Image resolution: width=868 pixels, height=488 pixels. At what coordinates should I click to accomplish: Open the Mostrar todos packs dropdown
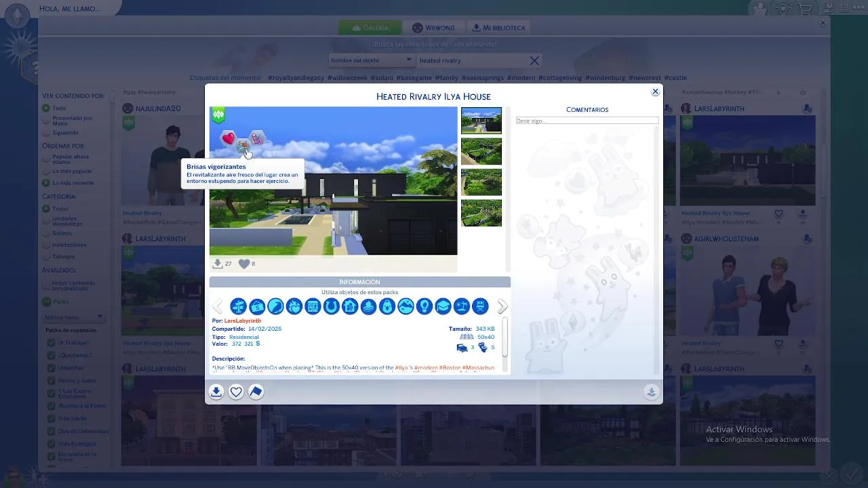point(73,317)
